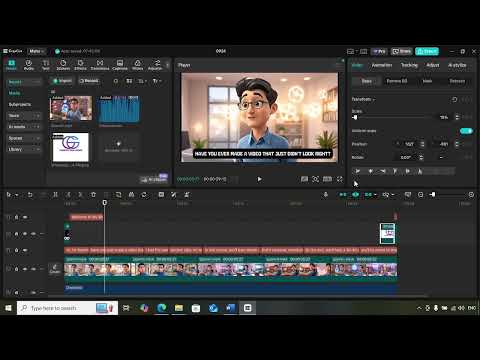
Task: Open File Explorer from taskbar
Action: tap(179, 308)
